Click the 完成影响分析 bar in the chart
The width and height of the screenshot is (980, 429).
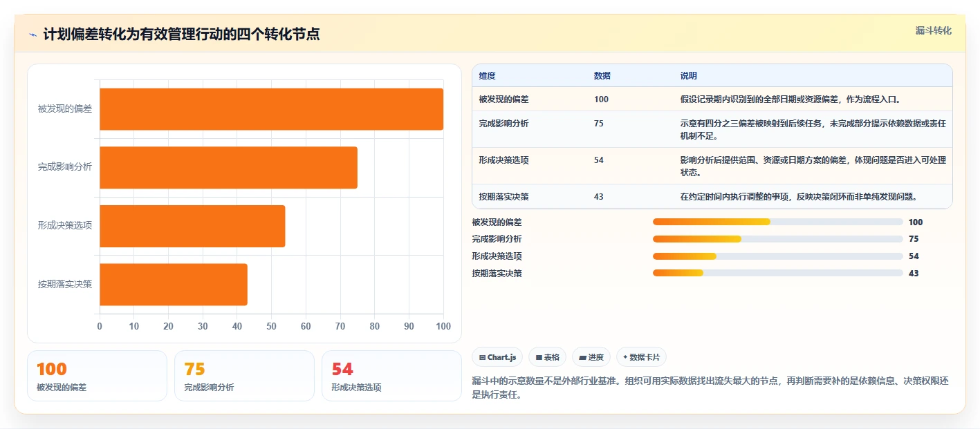click(228, 167)
